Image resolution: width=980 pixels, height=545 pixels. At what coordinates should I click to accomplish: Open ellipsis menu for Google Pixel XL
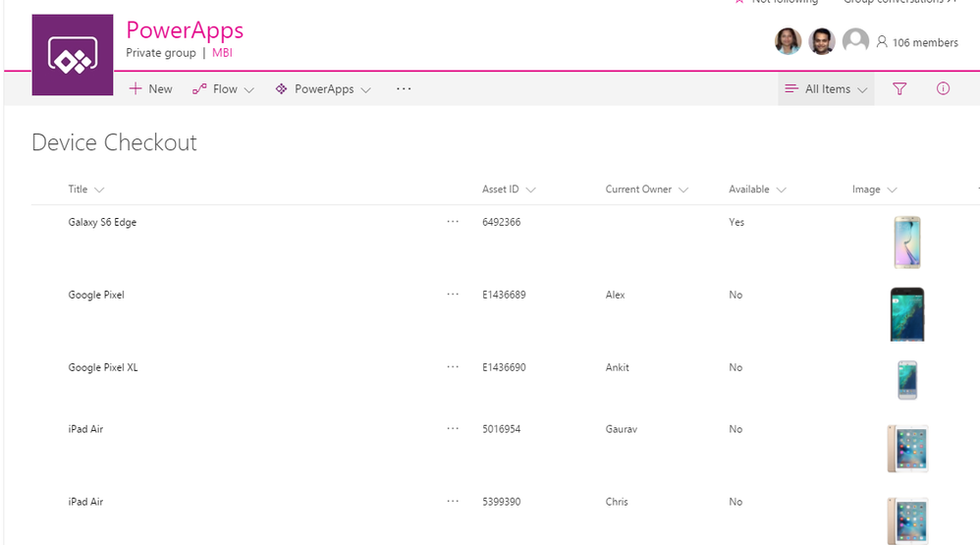pos(453,367)
